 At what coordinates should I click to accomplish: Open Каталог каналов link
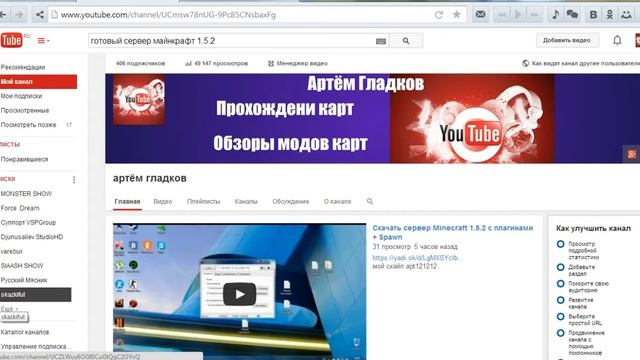[24, 332]
